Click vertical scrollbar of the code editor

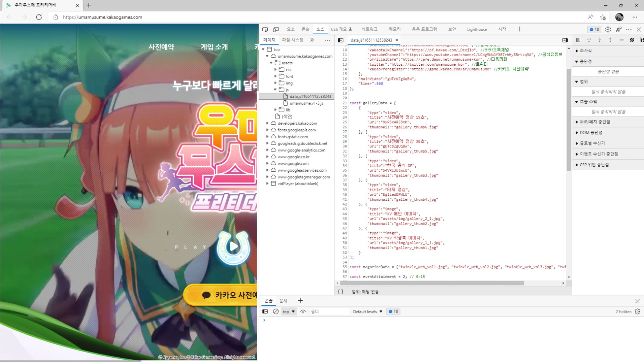point(569,120)
